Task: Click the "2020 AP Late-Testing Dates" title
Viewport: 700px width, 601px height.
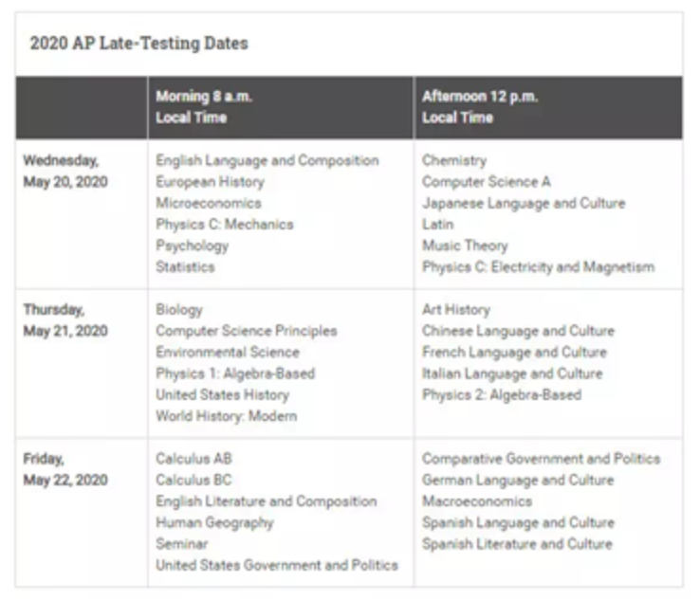Action: tap(138, 44)
